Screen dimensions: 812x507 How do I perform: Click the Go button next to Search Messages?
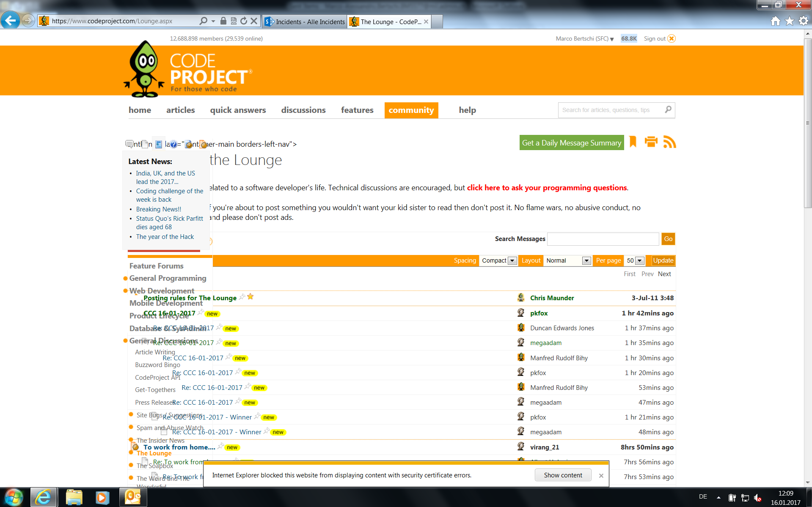click(668, 239)
